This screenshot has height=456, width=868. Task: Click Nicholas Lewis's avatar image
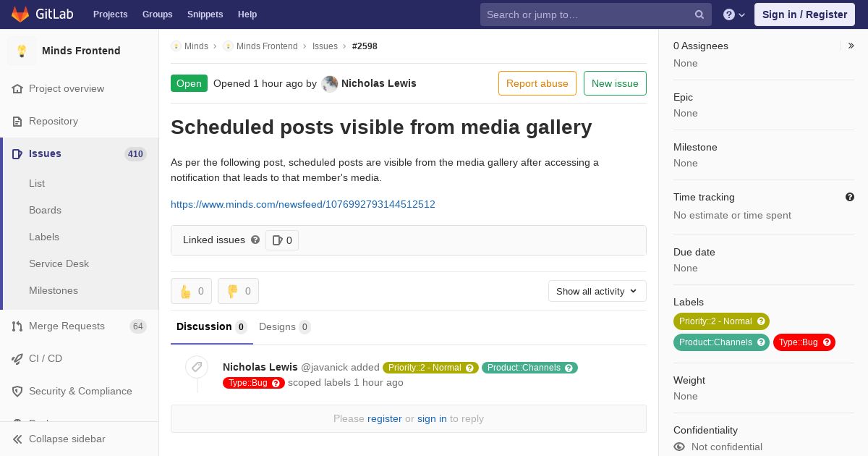click(330, 83)
